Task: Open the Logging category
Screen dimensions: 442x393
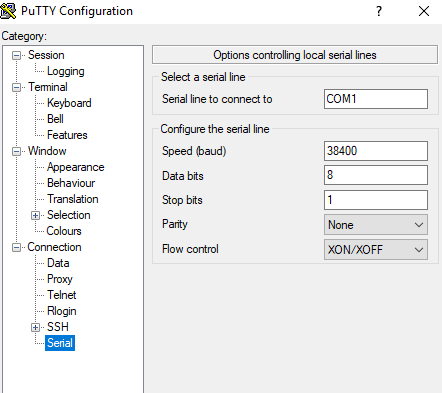Action: coord(65,71)
